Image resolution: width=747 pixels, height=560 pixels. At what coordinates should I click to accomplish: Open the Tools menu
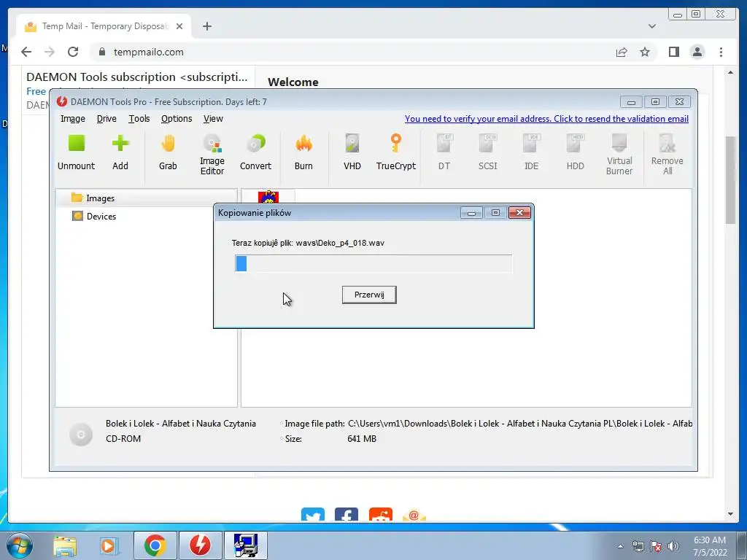click(139, 119)
